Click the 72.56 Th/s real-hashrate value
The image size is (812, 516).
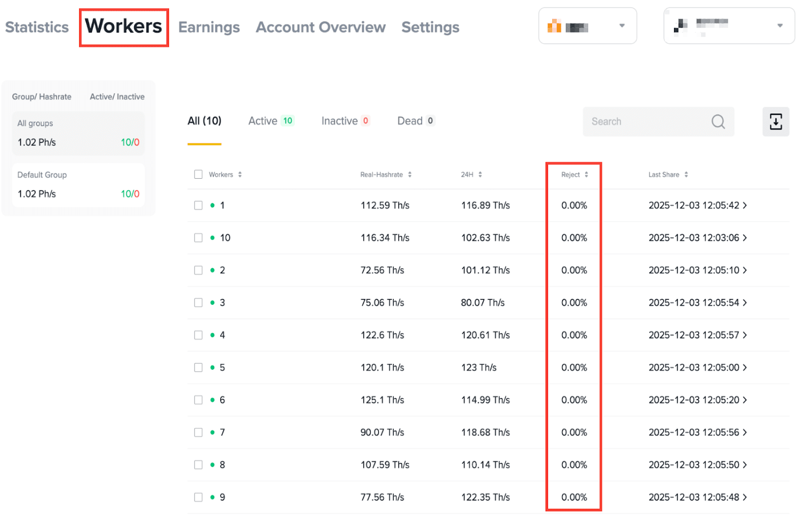coord(383,270)
